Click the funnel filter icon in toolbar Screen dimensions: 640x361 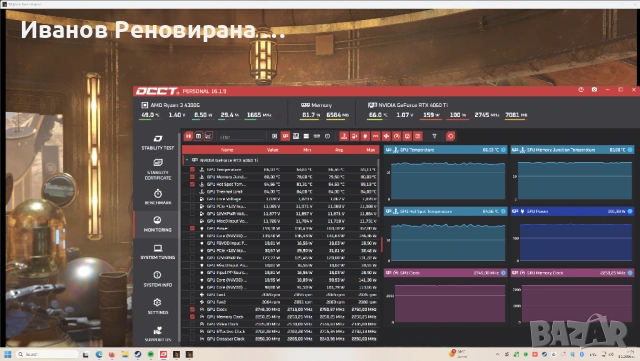434,136
